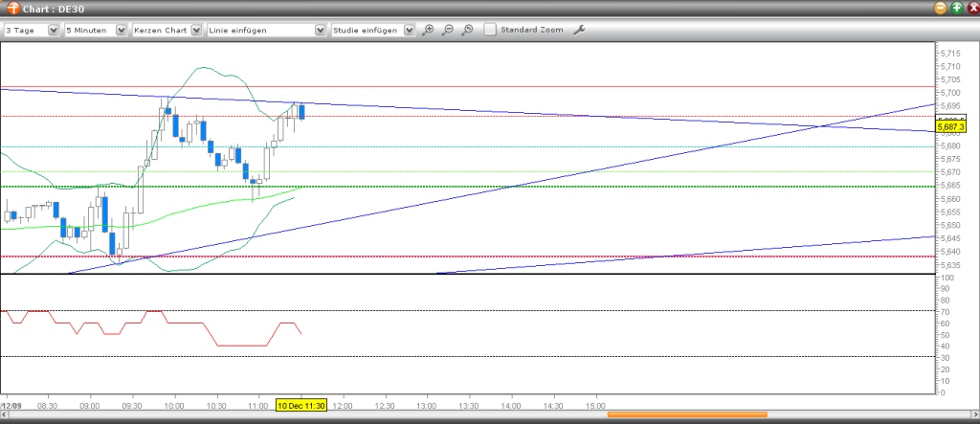This screenshot has width=980, height=424.
Task: Click the orange chart logo in title bar
Action: (12, 8)
